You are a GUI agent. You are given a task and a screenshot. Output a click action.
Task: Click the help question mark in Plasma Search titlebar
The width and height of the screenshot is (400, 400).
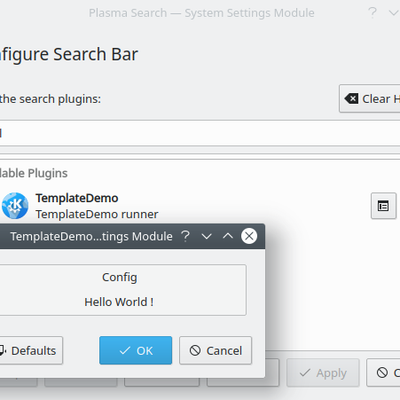[x=372, y=13]
